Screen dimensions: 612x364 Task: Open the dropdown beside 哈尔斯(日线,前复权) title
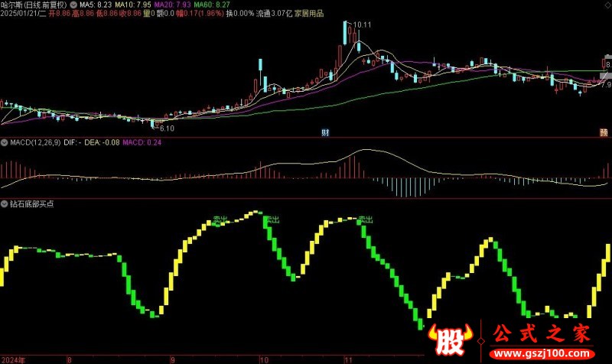73,5
